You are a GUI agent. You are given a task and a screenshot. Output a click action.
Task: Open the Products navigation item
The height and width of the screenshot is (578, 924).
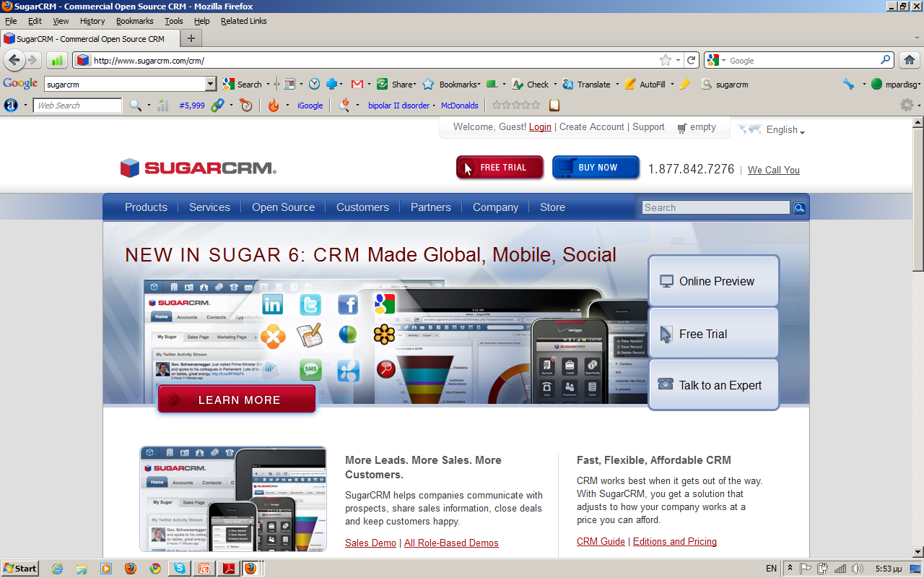146,207
